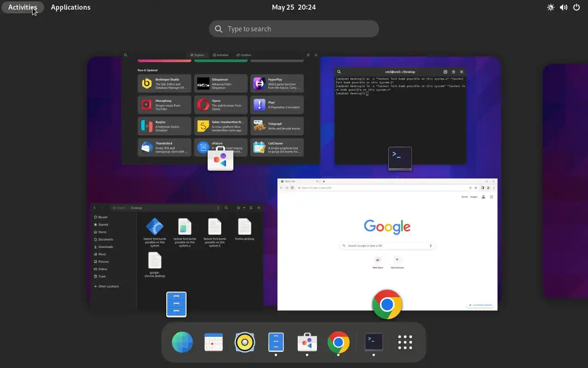Open the Play! emulator app card
This screenshot has width=588, height=368.
tap(277, 105)
